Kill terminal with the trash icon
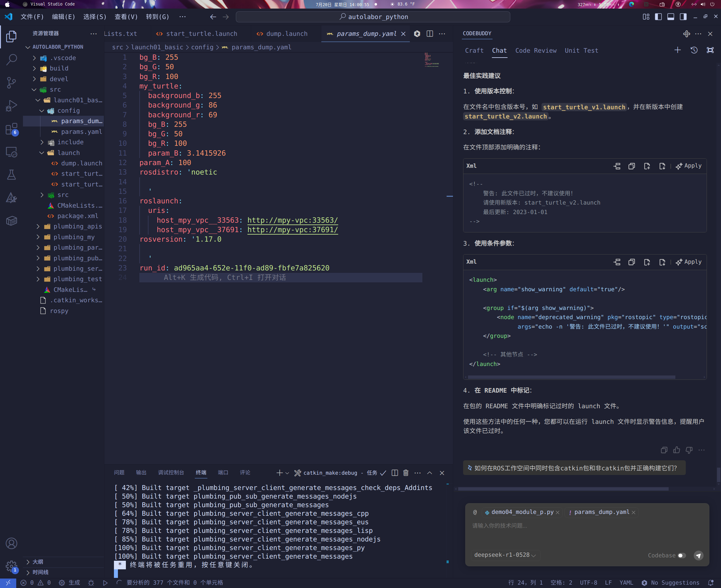The image size is (721, 588). coord(406,473)
